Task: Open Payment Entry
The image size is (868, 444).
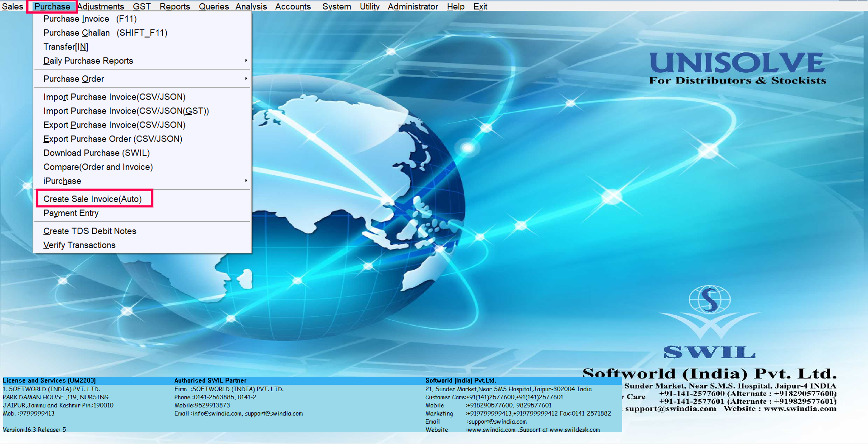Action: [142, 213]
